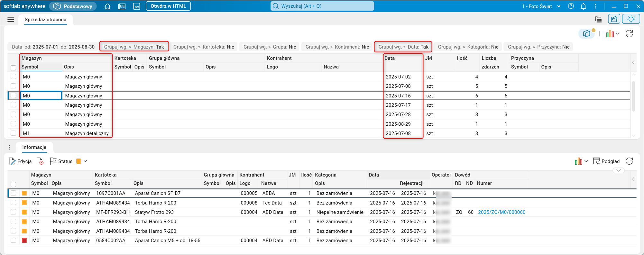Toggle the lightbulb hints icon
The image size is (644, 255).
(631, 19)
